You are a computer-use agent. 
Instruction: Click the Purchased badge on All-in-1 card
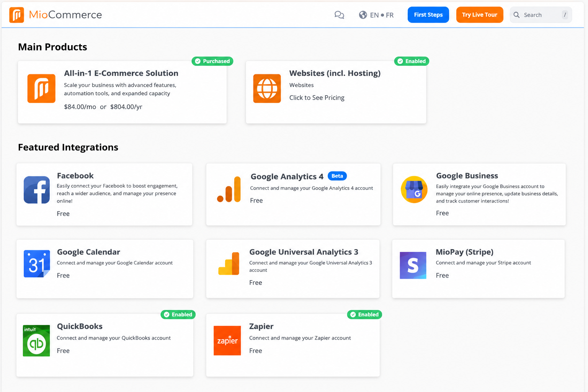(x=212, y=61)
